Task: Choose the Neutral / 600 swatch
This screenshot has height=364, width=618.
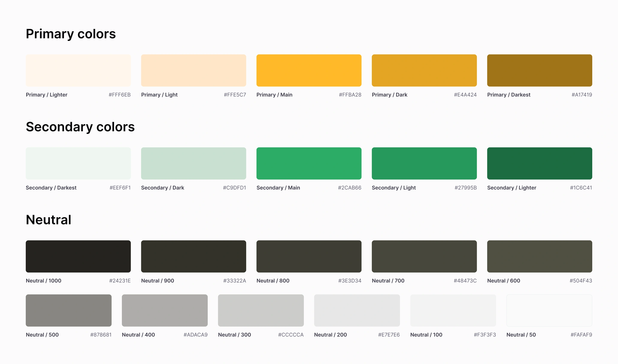Action: (x=539, y=256)
